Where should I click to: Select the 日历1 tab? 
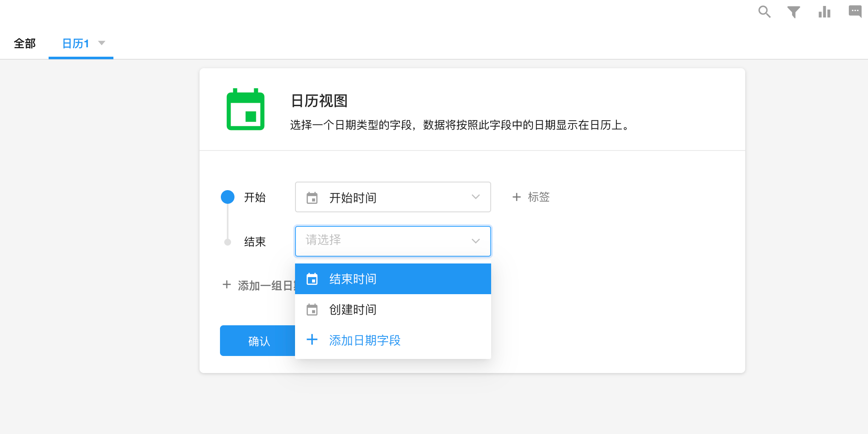click(75, 43)
